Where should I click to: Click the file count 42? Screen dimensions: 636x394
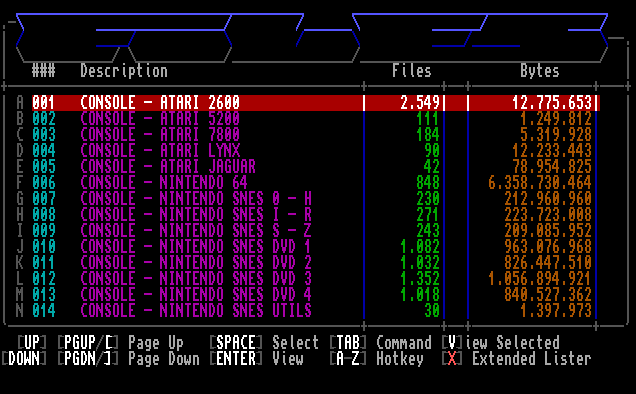point(432,167)
